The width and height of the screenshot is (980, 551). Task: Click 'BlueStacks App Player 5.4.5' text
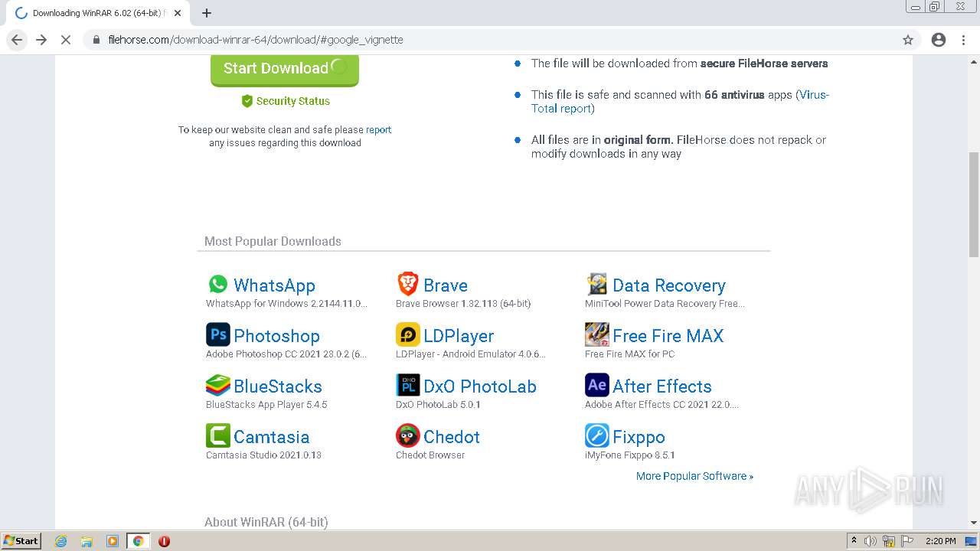[x=266, y=405]
